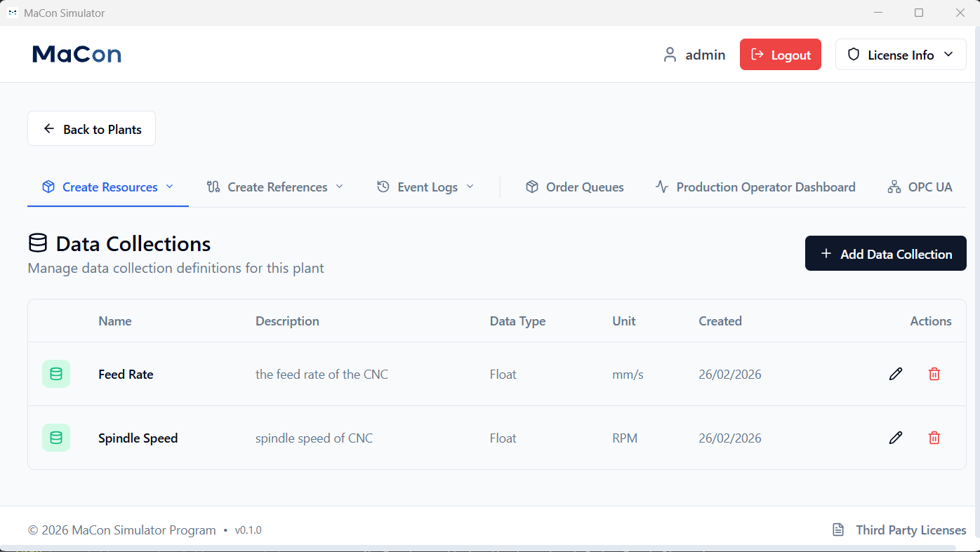Select the shield icon on License Info
The height and width of the screenshot is (552, 980).
854,54
